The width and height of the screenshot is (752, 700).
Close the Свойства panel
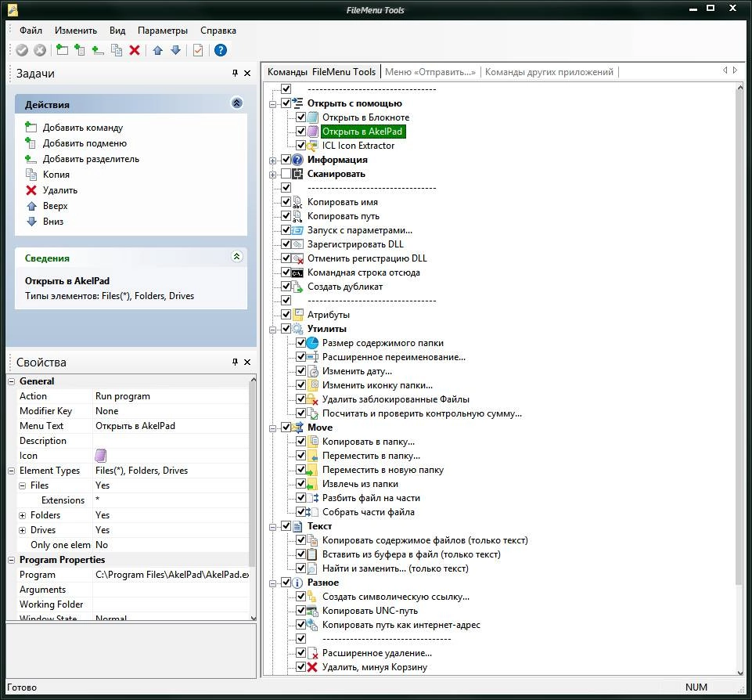[247, 362]
